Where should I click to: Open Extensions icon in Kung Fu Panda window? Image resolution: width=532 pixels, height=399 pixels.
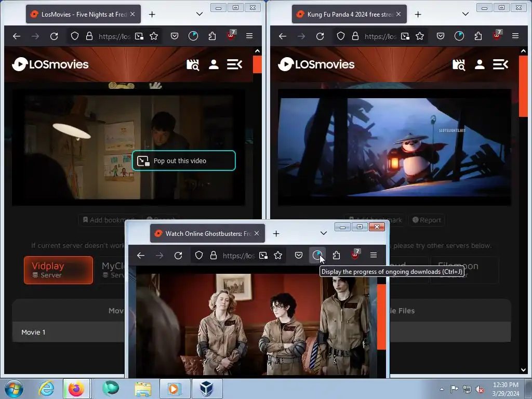[x=478, y=36]
